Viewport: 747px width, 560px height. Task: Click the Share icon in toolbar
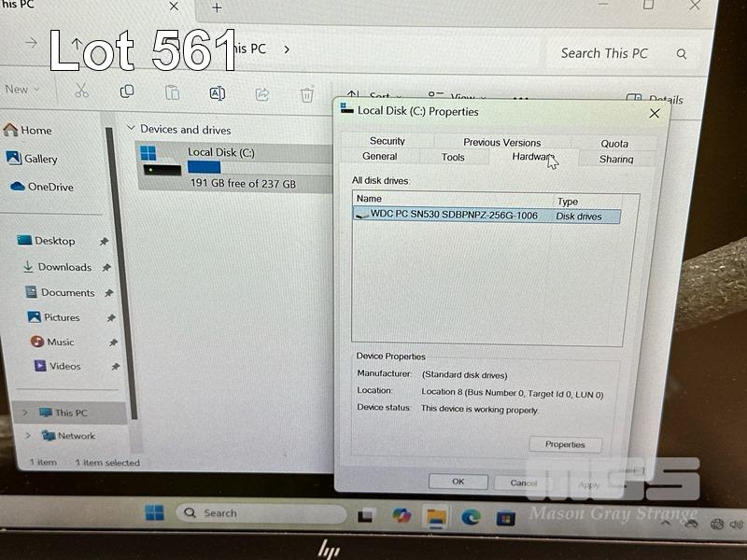tap(262, 94)
